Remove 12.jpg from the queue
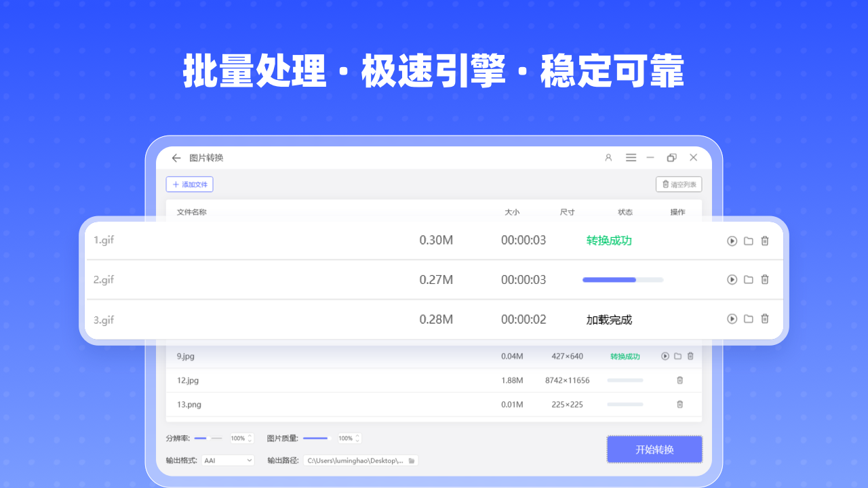 click(x=679, y=380)
